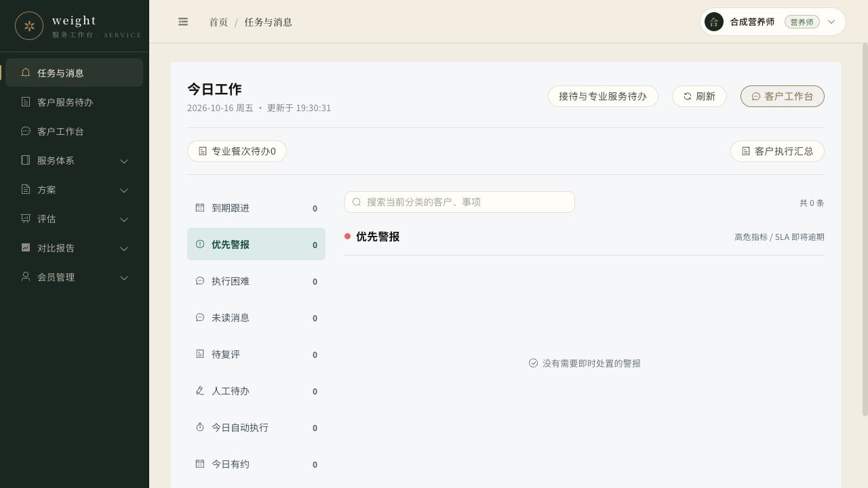Click the weight logo emblem
The height and width of the screenshot is (488, 868).
pos(29,26)
